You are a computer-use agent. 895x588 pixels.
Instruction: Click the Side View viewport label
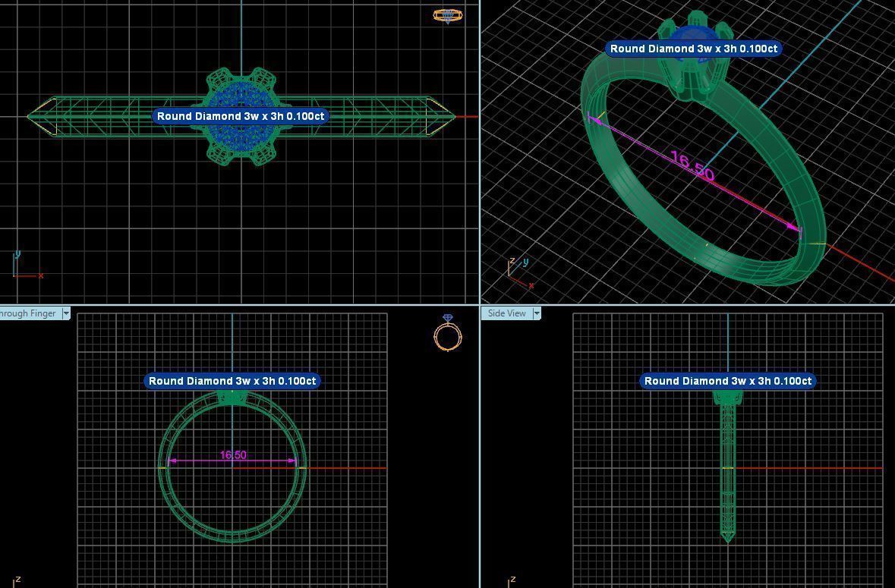[506, 313]
